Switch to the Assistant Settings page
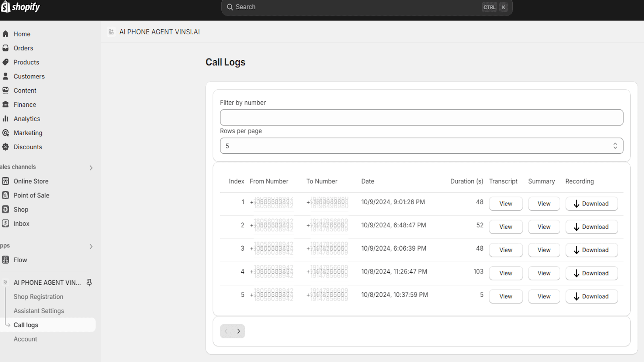The height and width of the screenshot is (362, 644). [39, 311]
